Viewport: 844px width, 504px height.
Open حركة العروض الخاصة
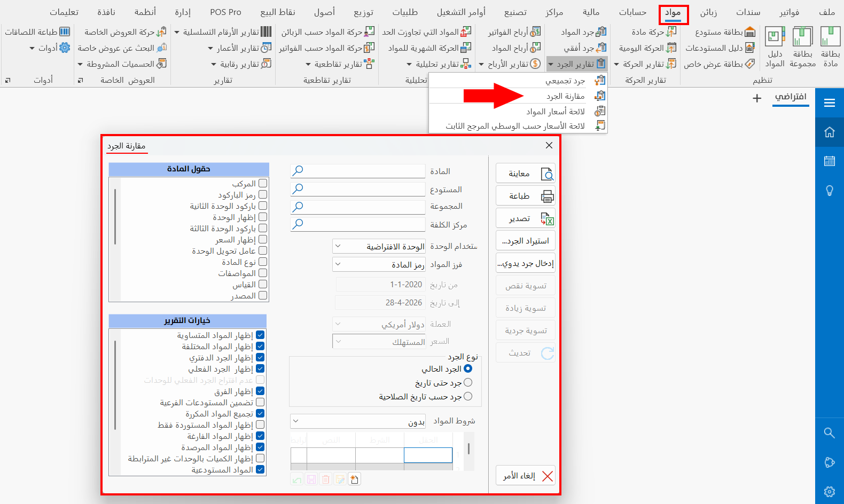[x=125, y=32]
